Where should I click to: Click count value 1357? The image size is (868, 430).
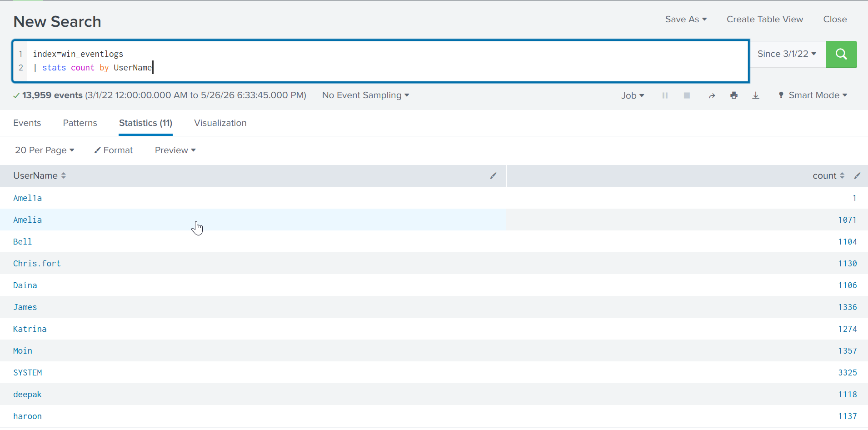click(848, 350)
